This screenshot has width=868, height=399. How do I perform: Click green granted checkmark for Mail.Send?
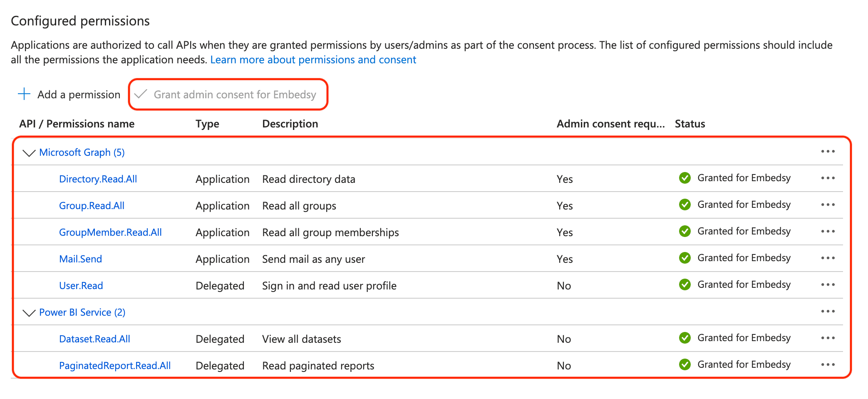684,258
